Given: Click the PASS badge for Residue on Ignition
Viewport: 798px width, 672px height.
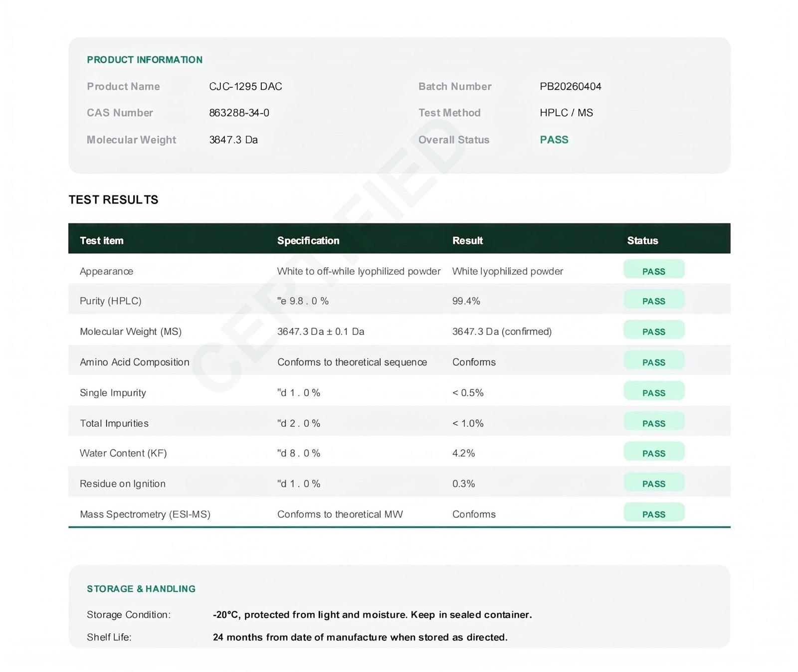Looking at the screenshot, I should (654, 482).
